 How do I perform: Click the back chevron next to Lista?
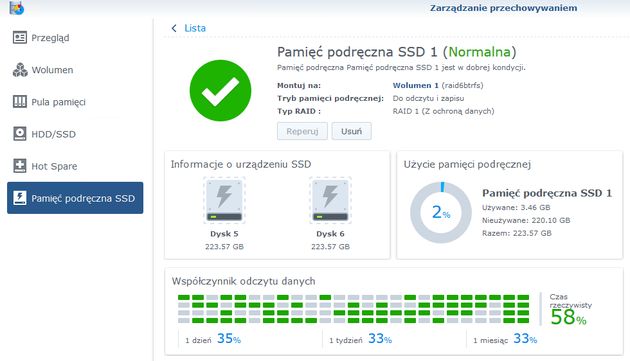pos(174,28)
